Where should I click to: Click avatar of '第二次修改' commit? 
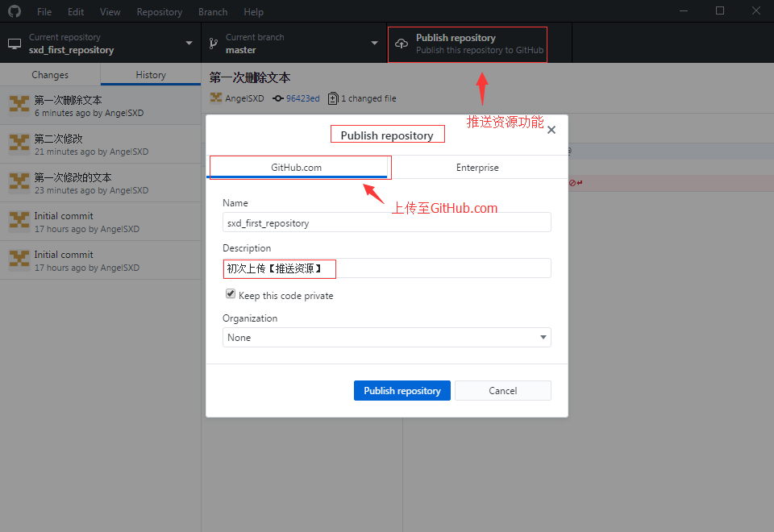tap(19, 144)
